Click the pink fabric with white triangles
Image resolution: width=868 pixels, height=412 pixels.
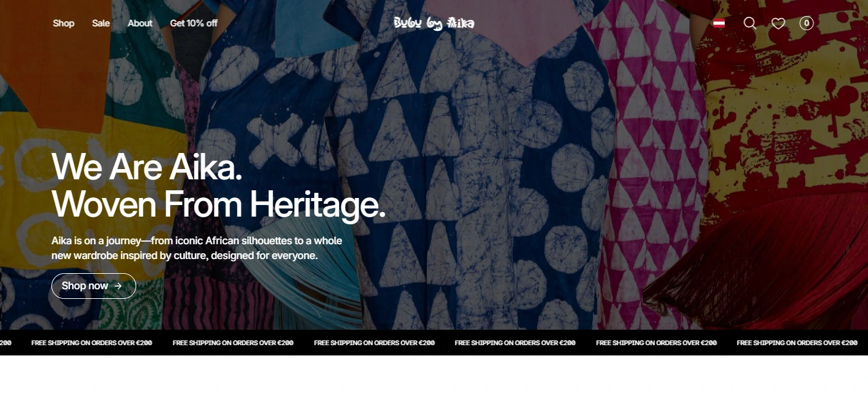click(x=649, y=161)
